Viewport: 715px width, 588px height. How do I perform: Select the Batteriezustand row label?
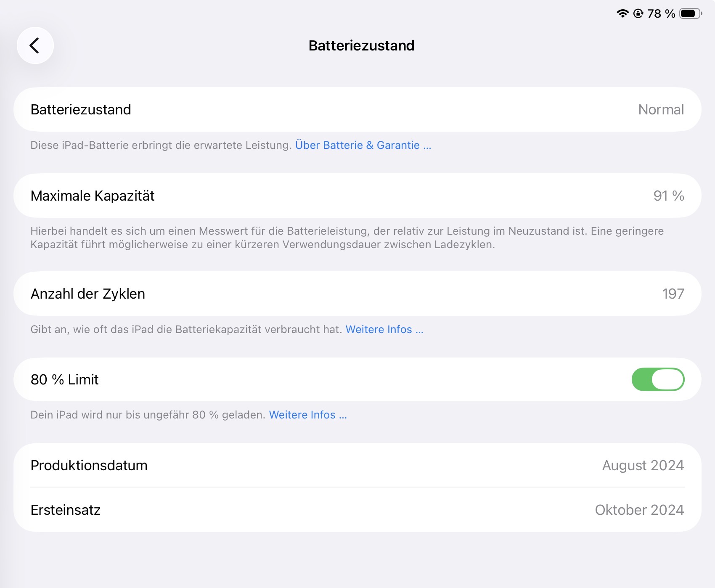click(81, 109)
